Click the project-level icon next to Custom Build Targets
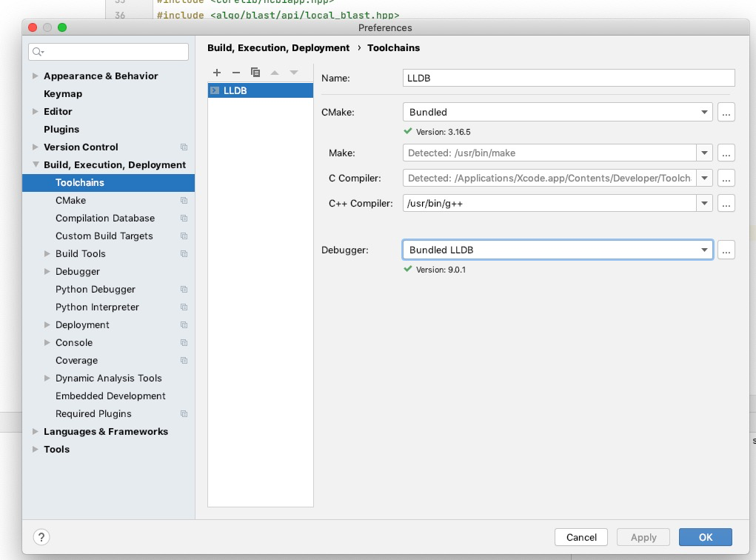Image resolution: width=756 pixels, height=560 pixels. point(184,236)
